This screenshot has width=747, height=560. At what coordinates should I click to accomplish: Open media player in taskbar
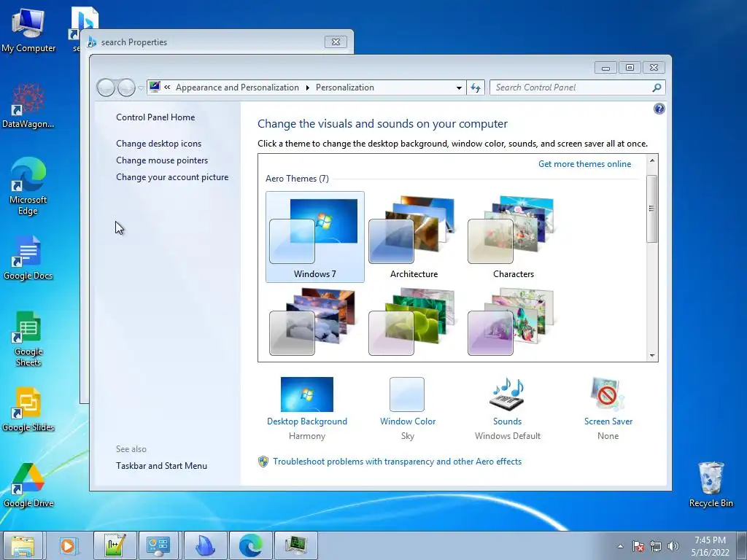[68, 545]
